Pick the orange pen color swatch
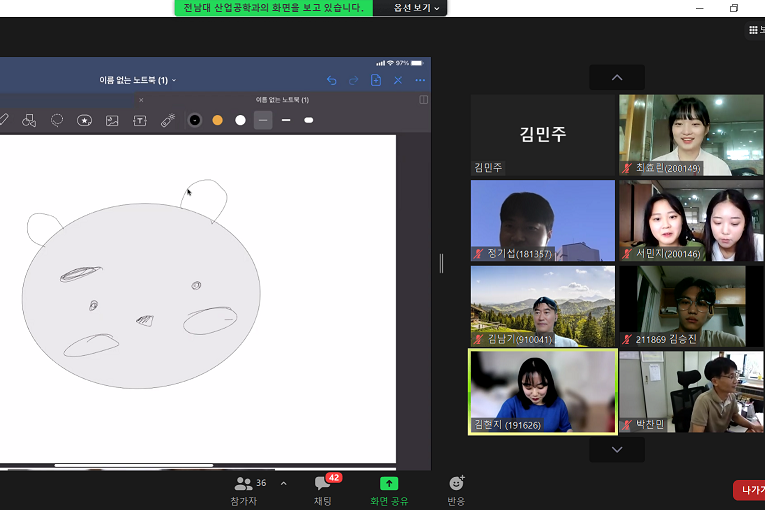 coord(217,120)
